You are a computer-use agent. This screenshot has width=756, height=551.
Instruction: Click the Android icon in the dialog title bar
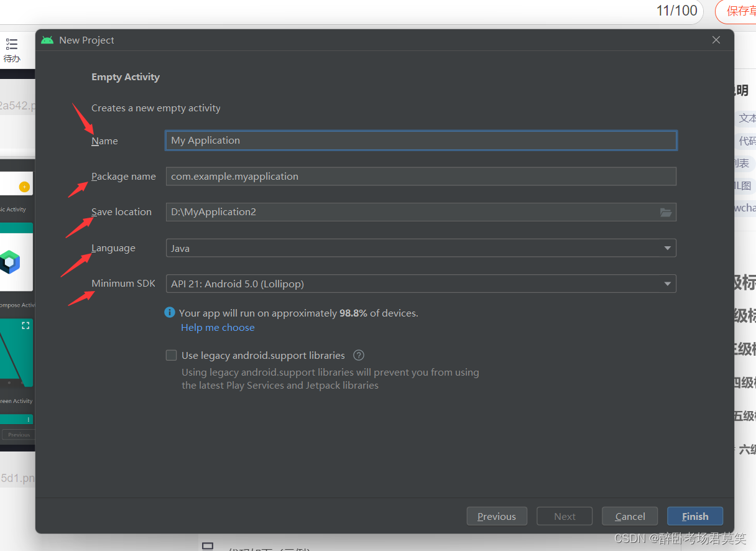(47, 40)
